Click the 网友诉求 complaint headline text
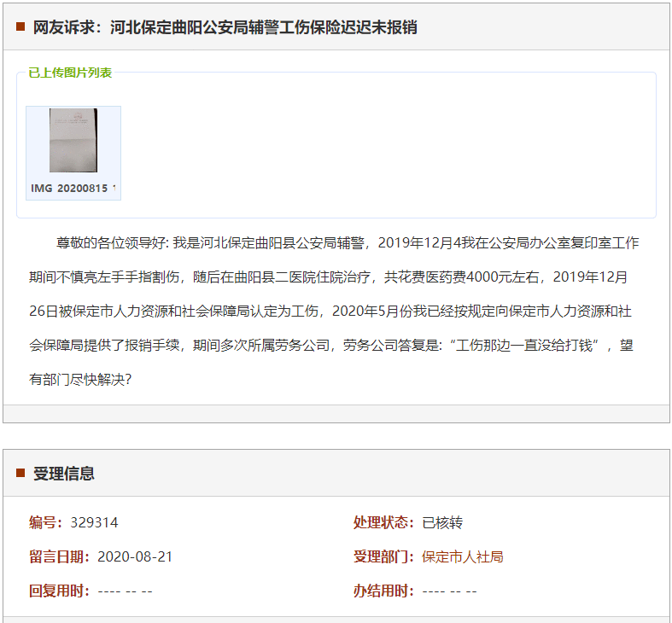The width and height of the screenshot is (672, 623). click(225, 27)
